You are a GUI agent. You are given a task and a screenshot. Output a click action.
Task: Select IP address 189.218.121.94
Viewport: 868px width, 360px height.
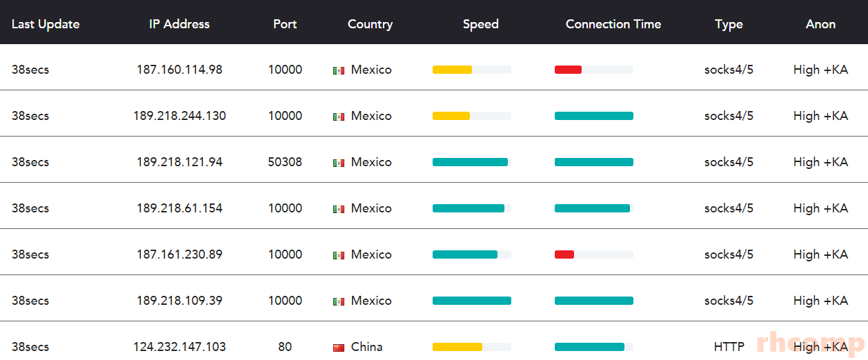click(x=179, y=162)
